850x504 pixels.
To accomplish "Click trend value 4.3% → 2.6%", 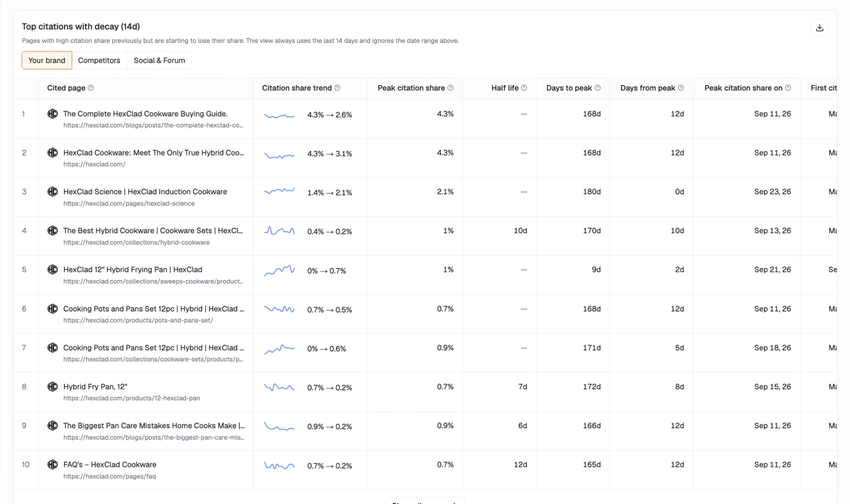I will click(x=329, y=115).
